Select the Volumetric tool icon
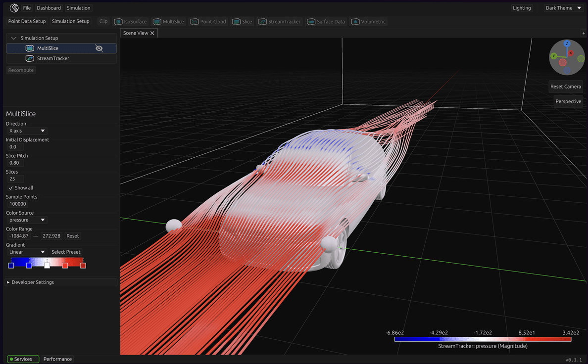Image resolution: width=588 pixels, height=364 pixels. coord(355,22)
